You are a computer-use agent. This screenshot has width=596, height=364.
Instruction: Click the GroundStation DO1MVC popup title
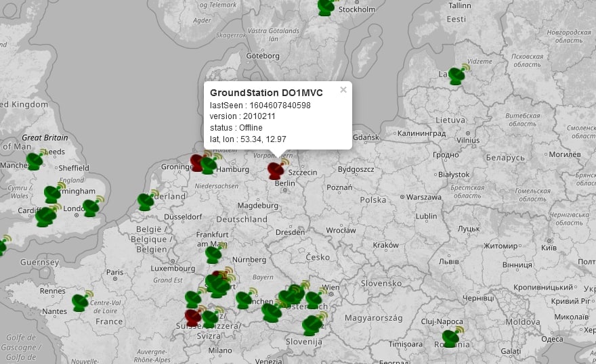tap(266, 93)
